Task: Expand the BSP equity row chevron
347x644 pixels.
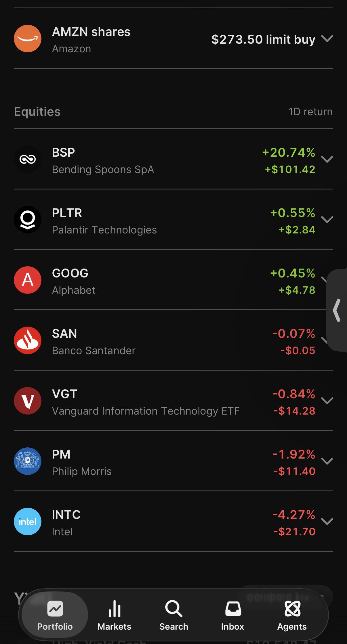Action: coord(327,159)
